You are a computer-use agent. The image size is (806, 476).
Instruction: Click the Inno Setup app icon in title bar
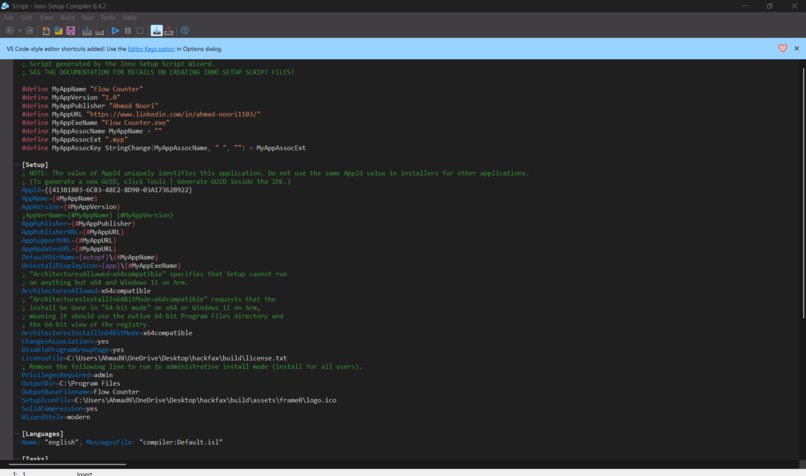coord(5,6)
